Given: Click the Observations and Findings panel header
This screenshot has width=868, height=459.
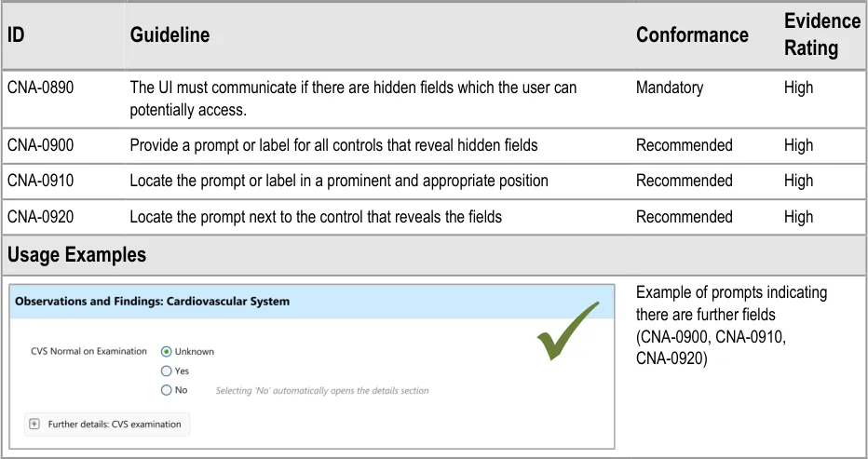Looking at the screenshot, I should pyautogui.click(x=153, y=302).
